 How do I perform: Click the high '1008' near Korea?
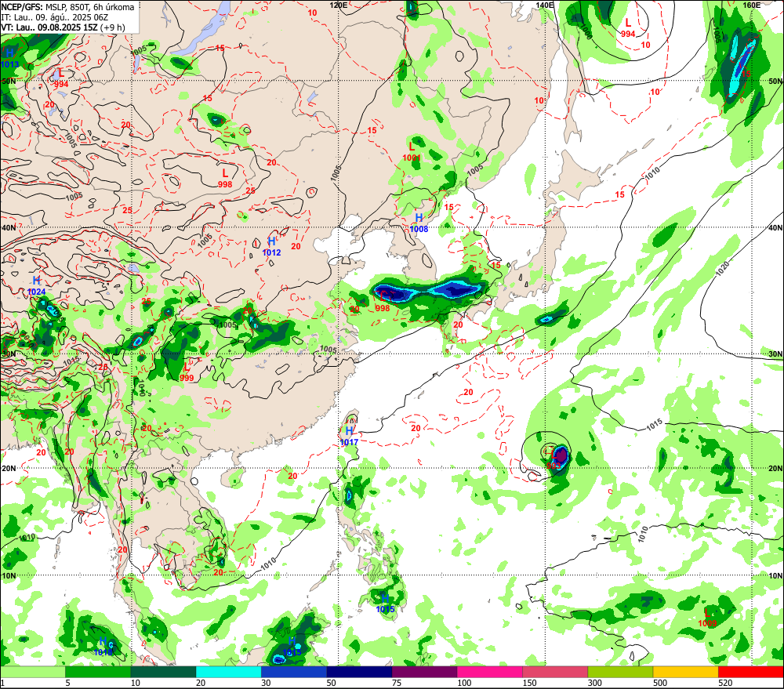click(419, 223)
